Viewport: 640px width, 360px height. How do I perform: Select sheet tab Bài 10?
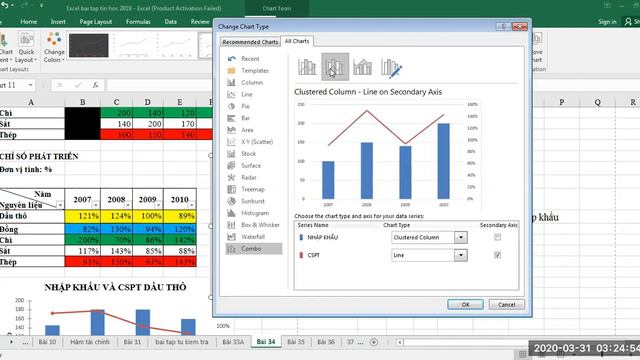pyautogui.click(x=47, y=342)
